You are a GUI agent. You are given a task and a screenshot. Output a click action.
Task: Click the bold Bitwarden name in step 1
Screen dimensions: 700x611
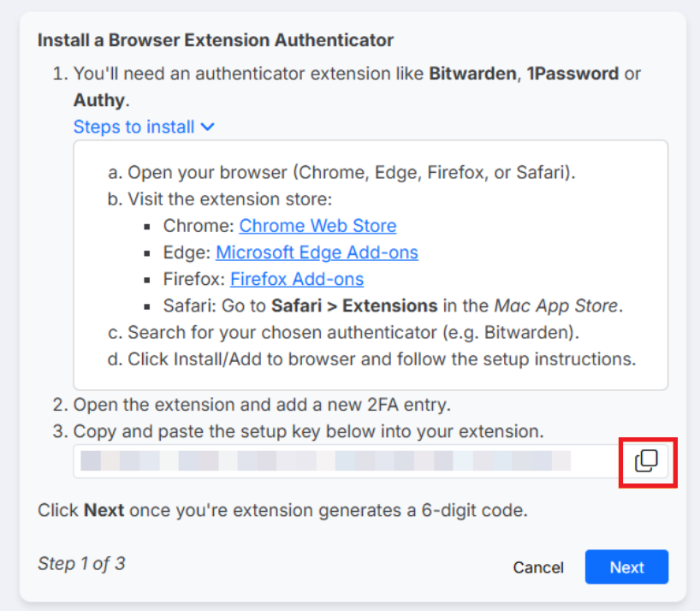coord(472,74)
